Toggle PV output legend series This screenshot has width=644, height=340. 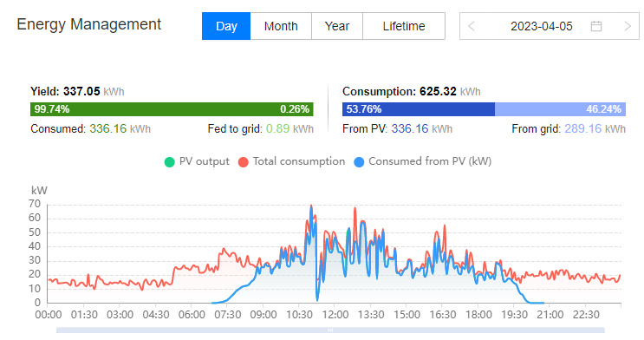pyautogui.click(x=197, y=161)
